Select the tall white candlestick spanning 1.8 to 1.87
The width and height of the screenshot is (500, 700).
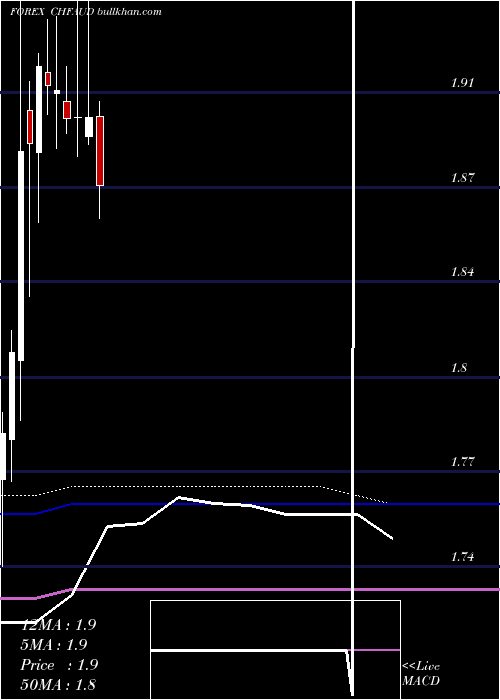pos(21,256)
